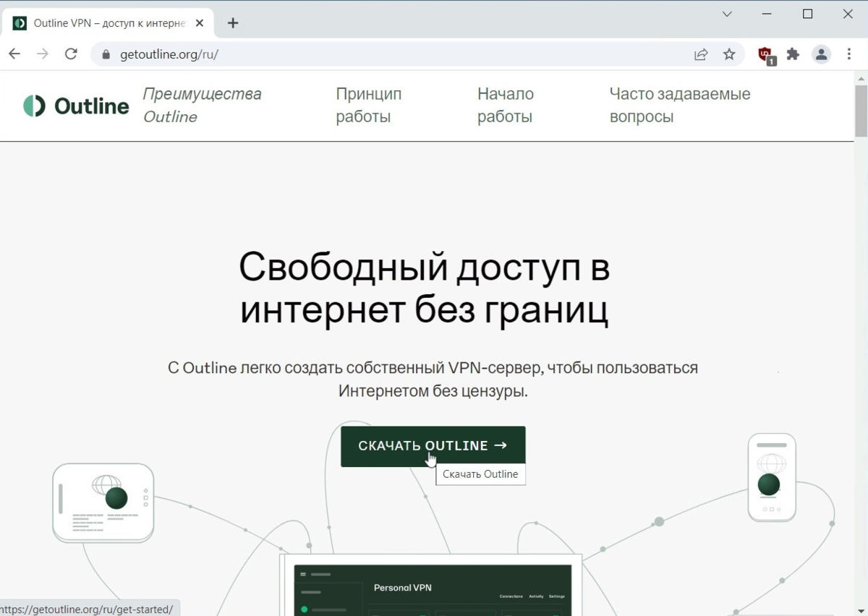Open the Chrome three-dot menu
Viewport: 868px width, 616px height.
click(x=849, y=54)
